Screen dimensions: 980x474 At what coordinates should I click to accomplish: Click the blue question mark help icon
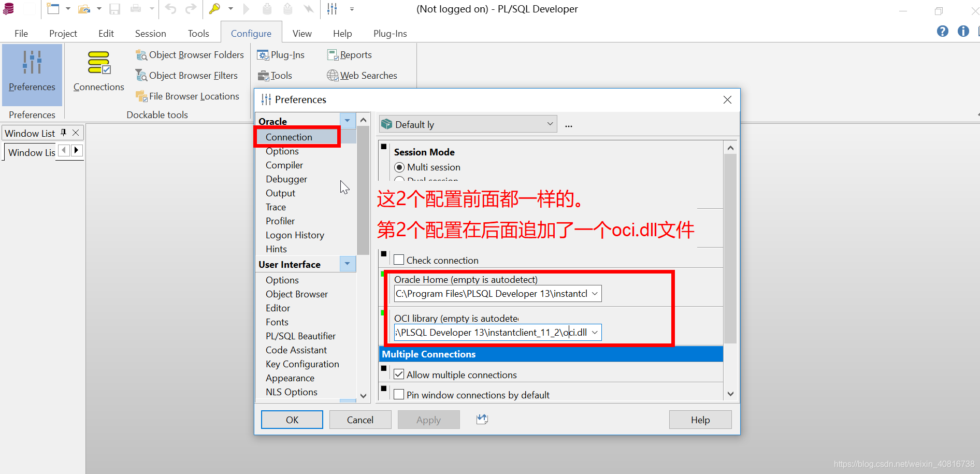pyautogui.click(x=943, y=31)
